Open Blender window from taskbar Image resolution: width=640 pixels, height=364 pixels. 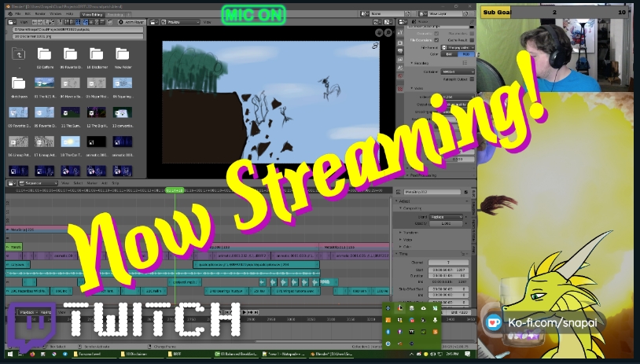click(333, 355)
